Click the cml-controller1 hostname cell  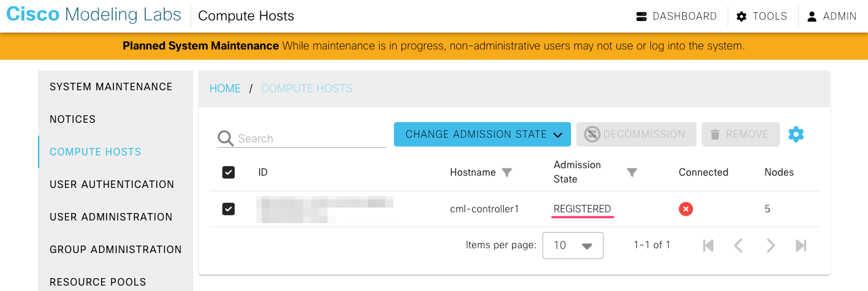pos(484,209)
